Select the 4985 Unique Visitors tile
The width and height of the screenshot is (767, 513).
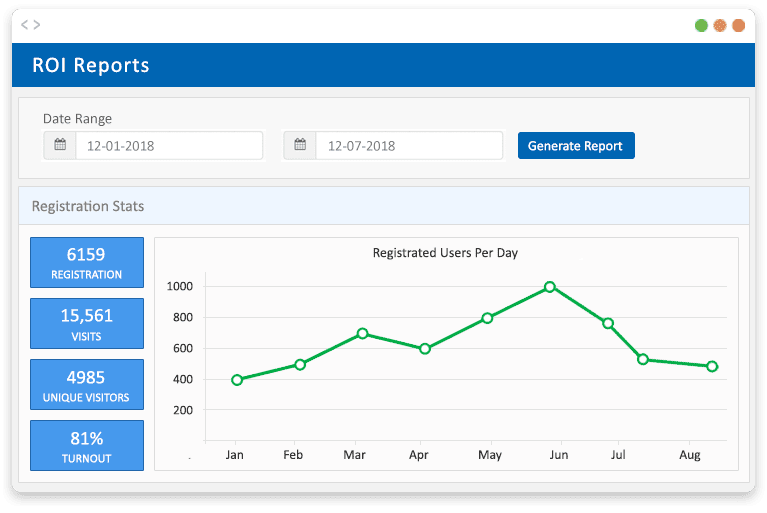87,385
